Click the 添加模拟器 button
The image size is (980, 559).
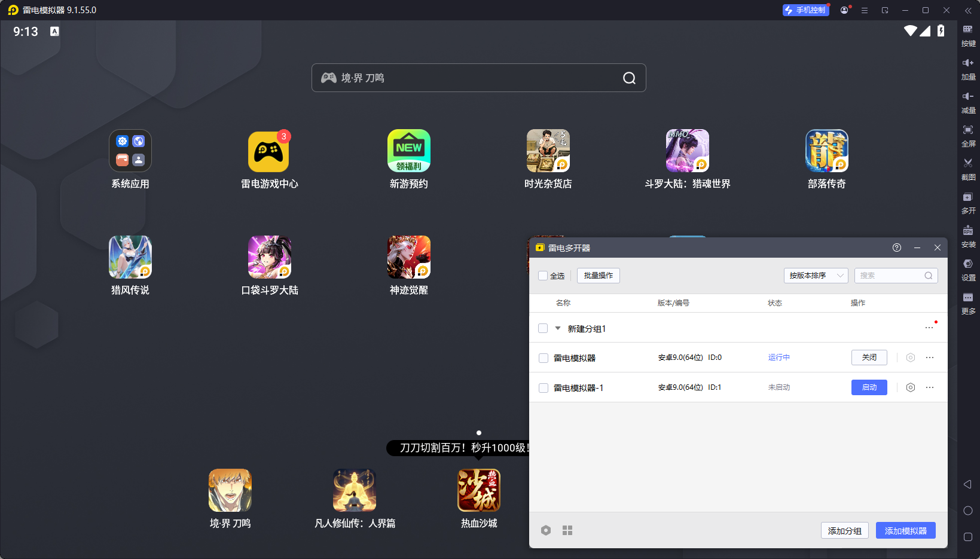[906, 530]
